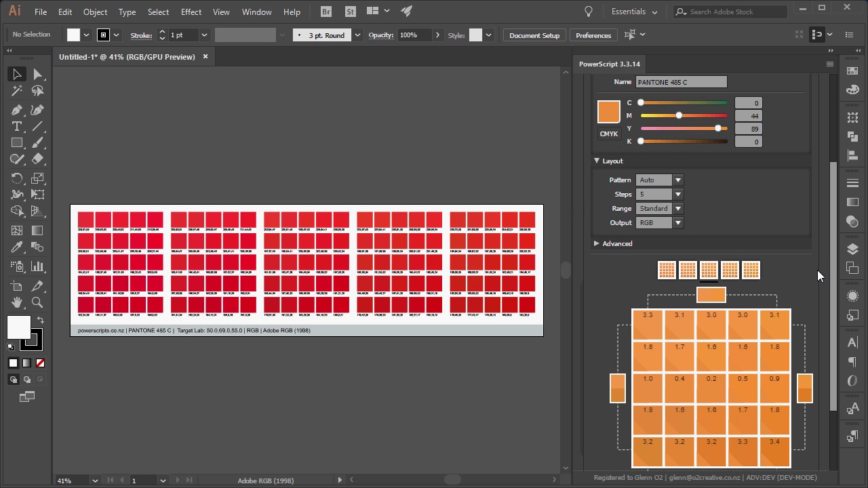The width and height of the screenshot is (868, 488).
Task: Select the Pen tool
Action: [17, 110]
